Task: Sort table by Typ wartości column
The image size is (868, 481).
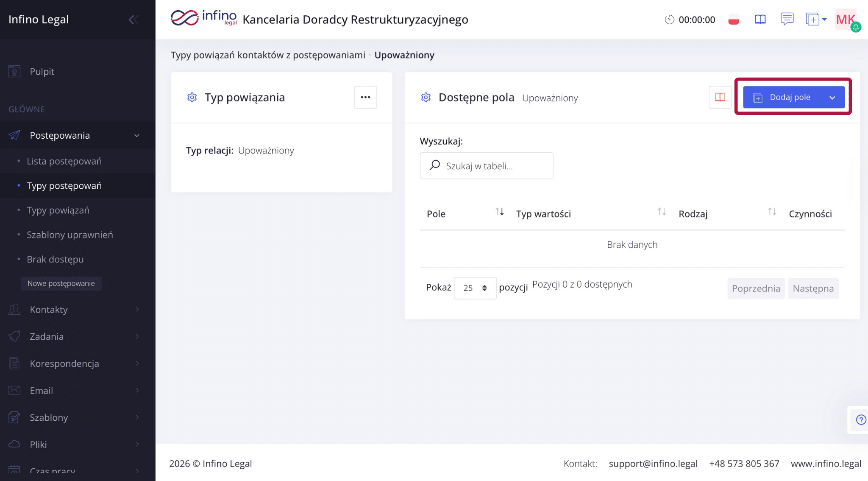Action: click(662, 212)
